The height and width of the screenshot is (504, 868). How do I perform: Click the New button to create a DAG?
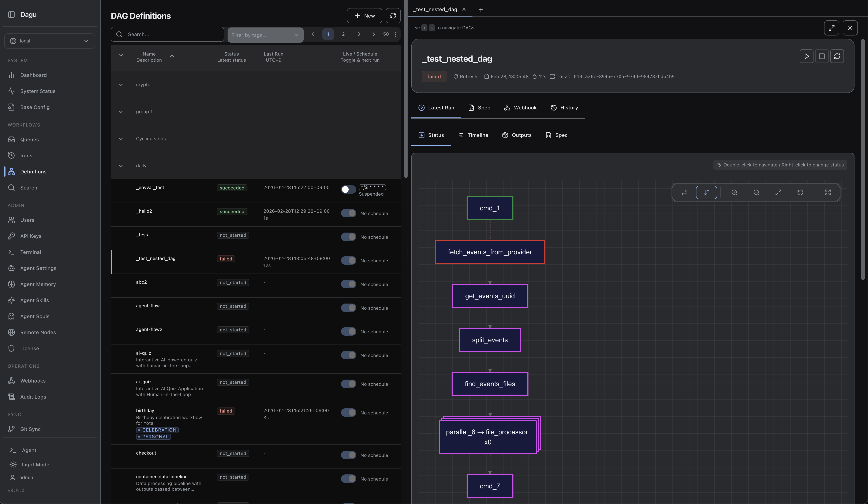tap(364, 15)
